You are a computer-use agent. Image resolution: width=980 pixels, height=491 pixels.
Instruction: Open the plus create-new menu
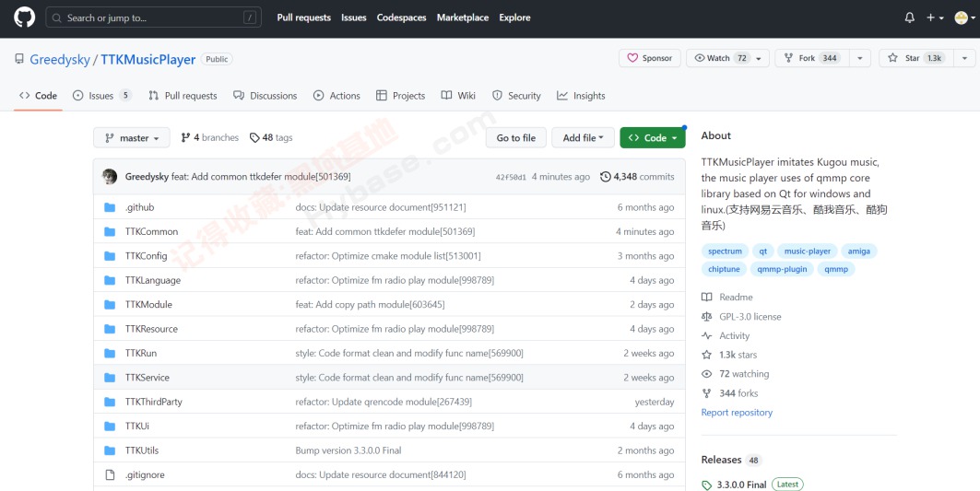pos(935,18)
